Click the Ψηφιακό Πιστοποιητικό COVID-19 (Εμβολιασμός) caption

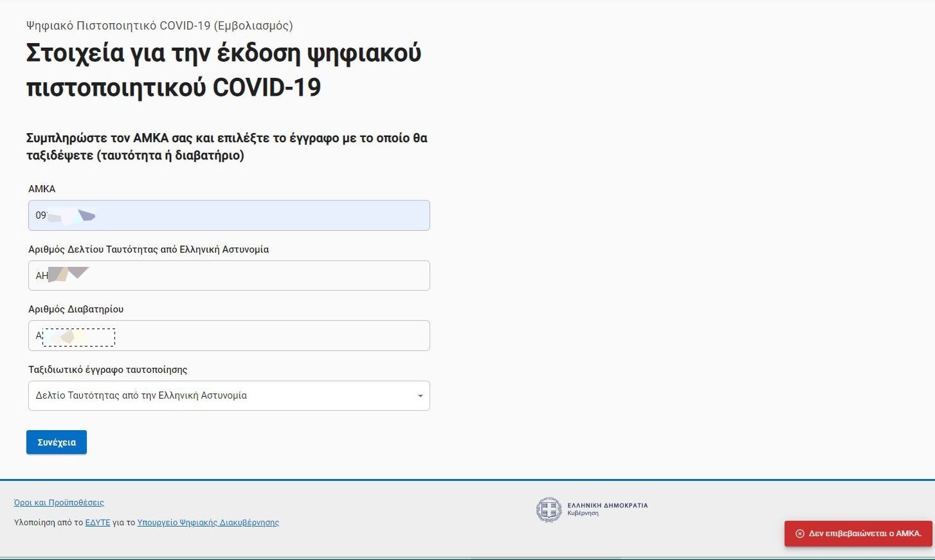click(159, 26)
